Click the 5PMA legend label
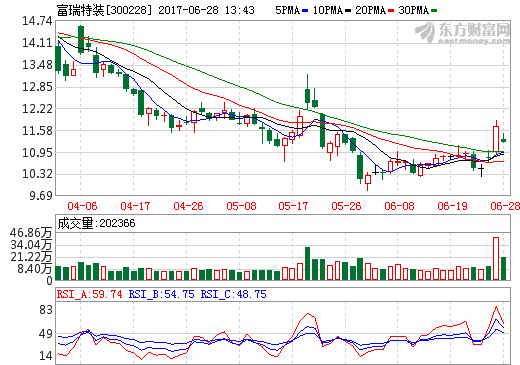This screenshot has height=365, width=520. point(288,10)
